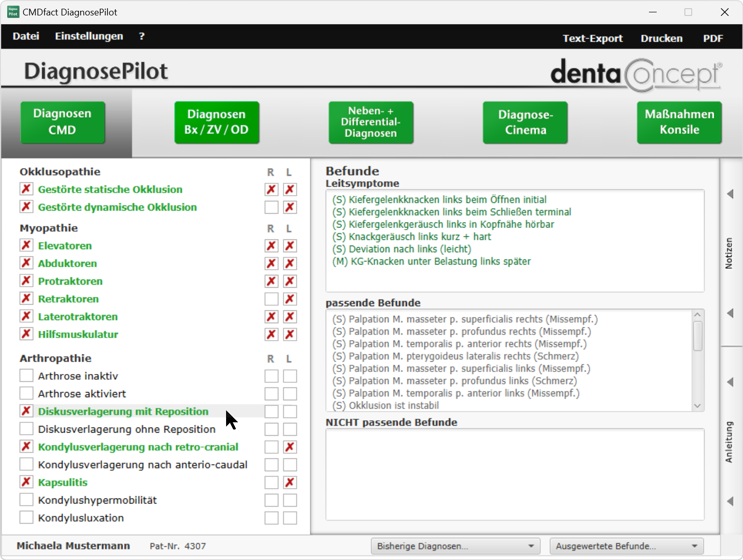This screenshot has height=560, width=743.
Task: Open the ? help menu
Action: 142,36
